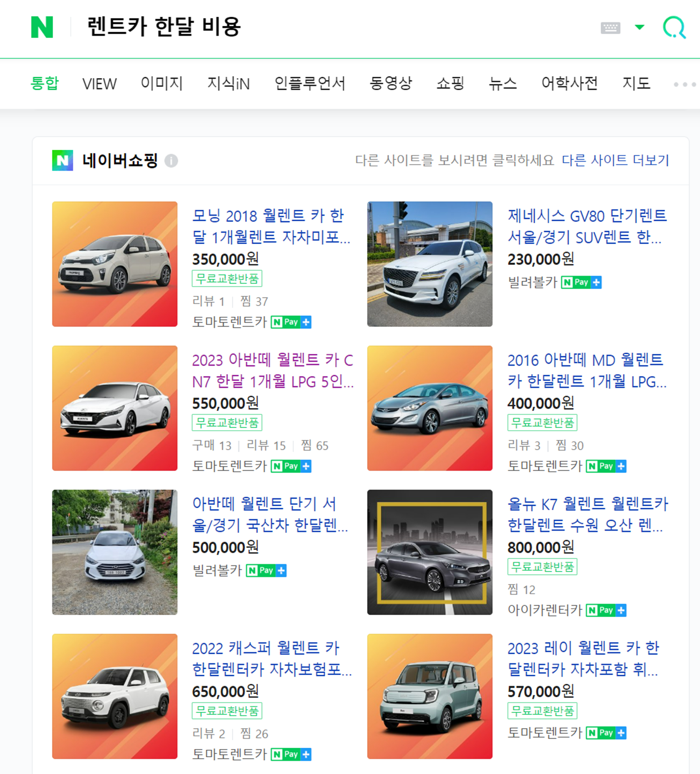The width and height of the screenshot is (700, 774).
Task: Open the on-screen keyboard icon
Action: [610, 28]
